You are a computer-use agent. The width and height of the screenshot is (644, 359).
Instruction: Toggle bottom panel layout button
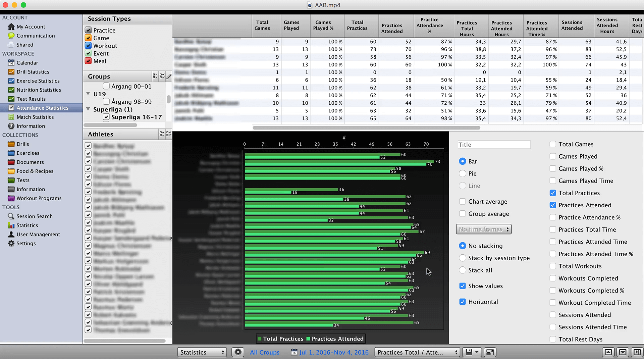623,352
